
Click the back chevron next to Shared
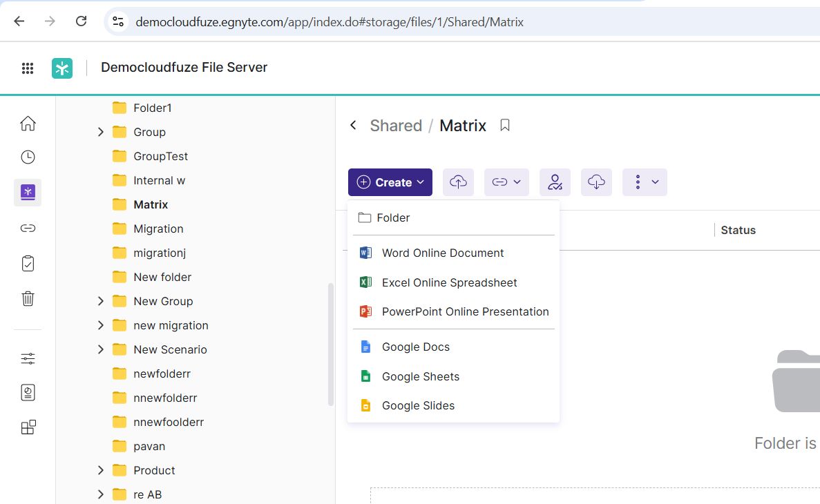point(354,125)
